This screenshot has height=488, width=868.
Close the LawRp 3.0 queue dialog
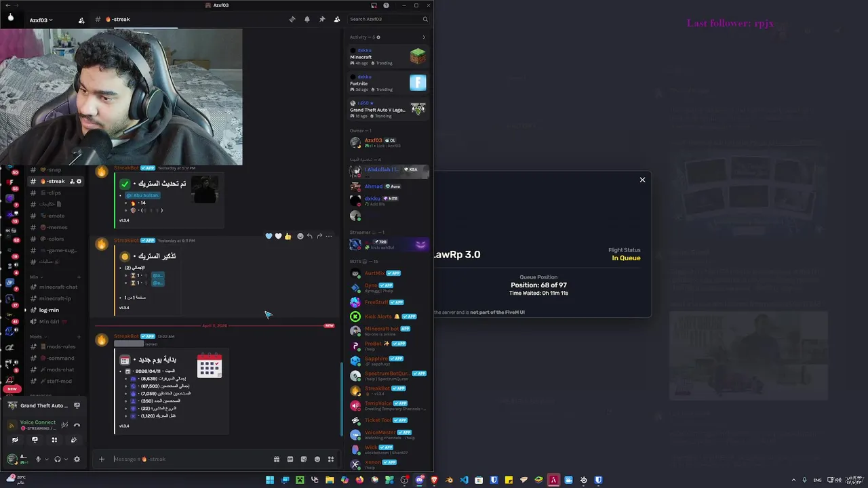click(642, 180)
